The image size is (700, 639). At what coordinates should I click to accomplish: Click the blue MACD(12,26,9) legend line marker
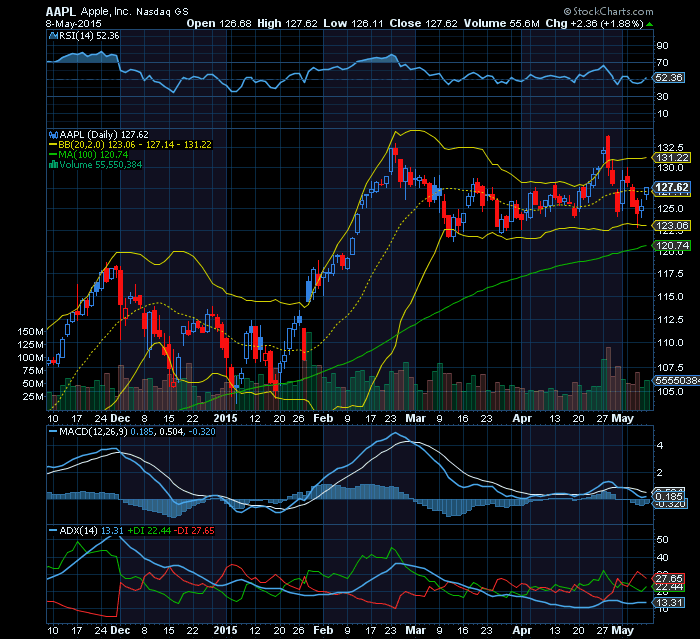point(53,432)
